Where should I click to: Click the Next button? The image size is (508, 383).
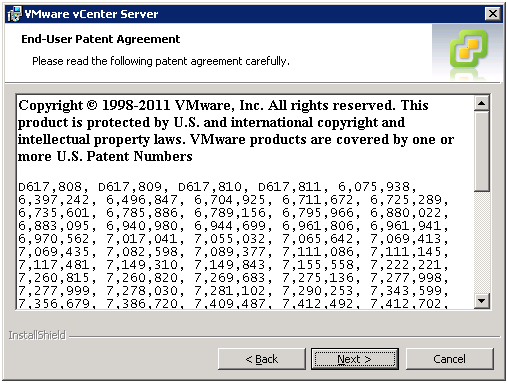point(355,359)
